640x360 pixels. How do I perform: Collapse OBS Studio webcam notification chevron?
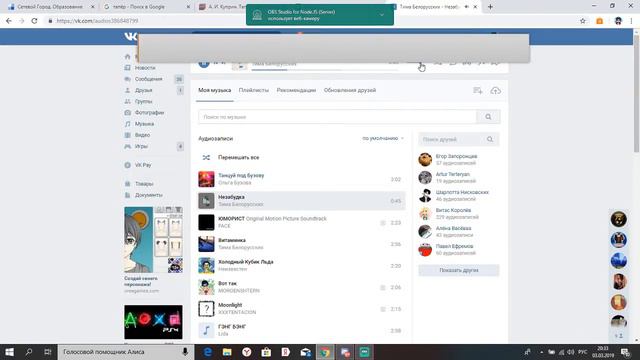click(x=382, y=15)
